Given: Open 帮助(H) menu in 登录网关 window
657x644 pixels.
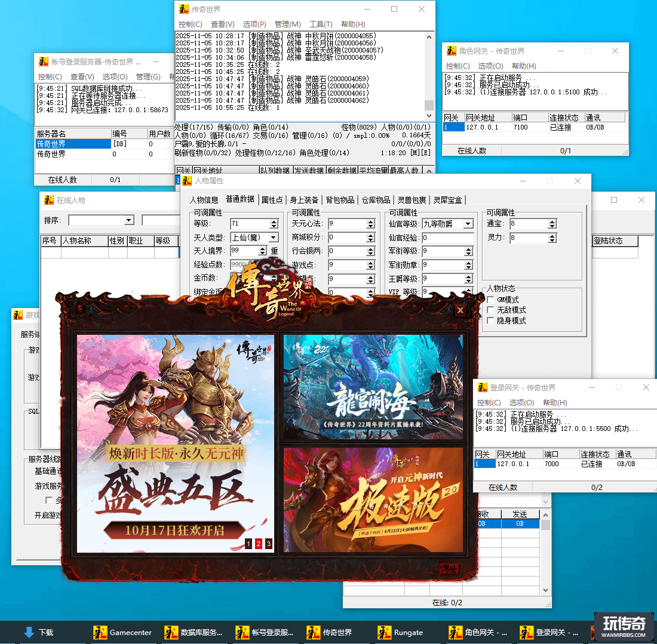Looking at the screenshot, I should point(555,403).
